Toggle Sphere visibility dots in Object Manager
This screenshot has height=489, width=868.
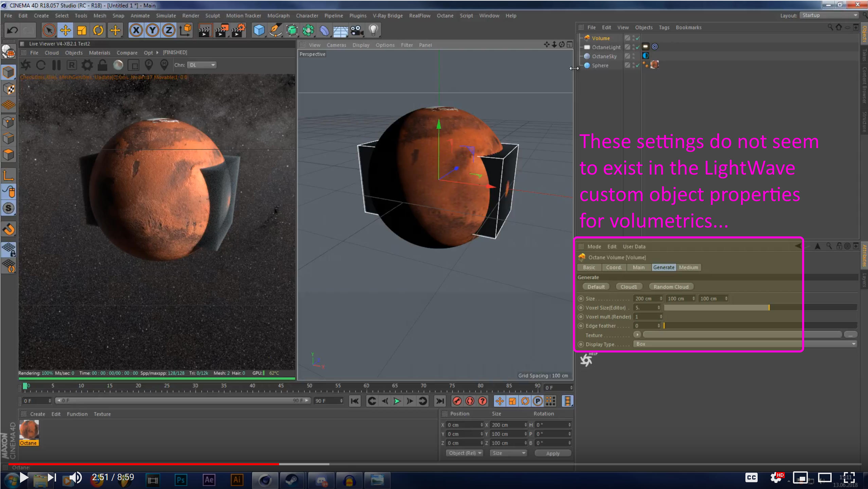coord(634,65)
